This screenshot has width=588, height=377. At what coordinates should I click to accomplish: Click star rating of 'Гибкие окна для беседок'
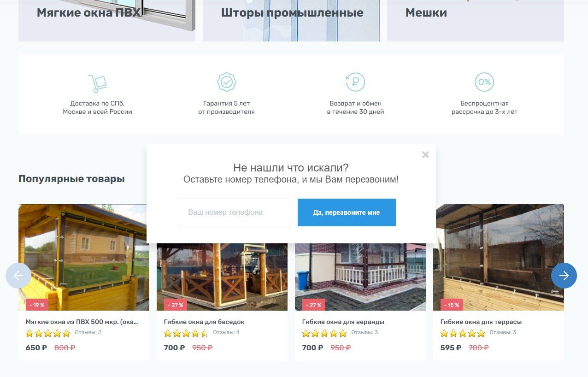point(186,333)
